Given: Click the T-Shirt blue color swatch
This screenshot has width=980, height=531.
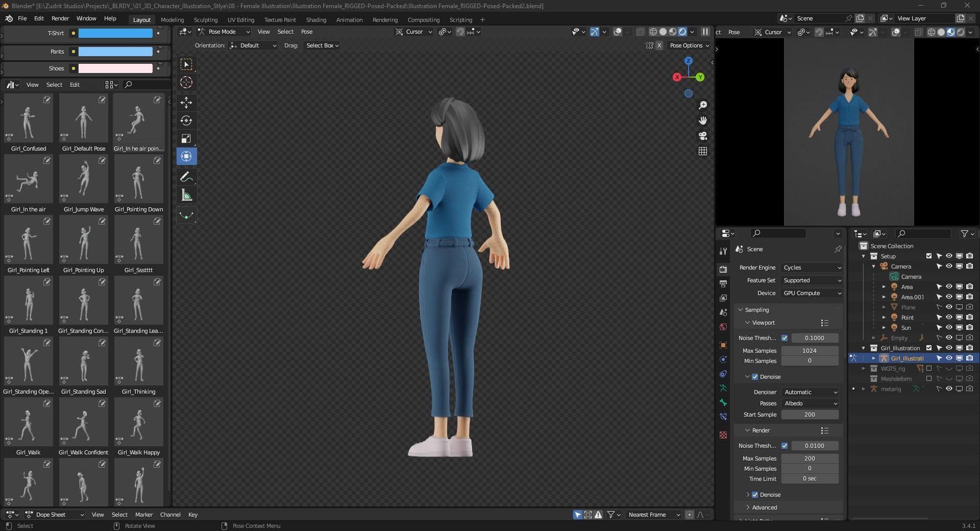Looking at the screenshot, I should point(115,33).
